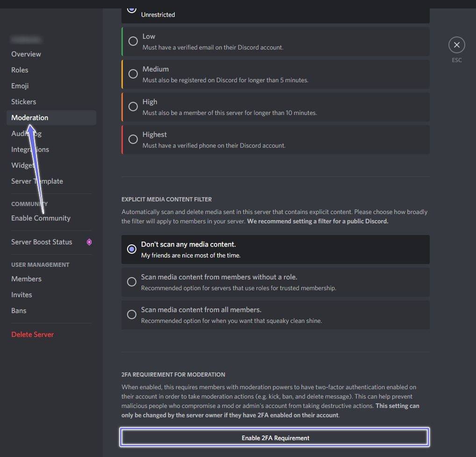
Task: Open Server Template settings
Action: click(x=37, y=181)
